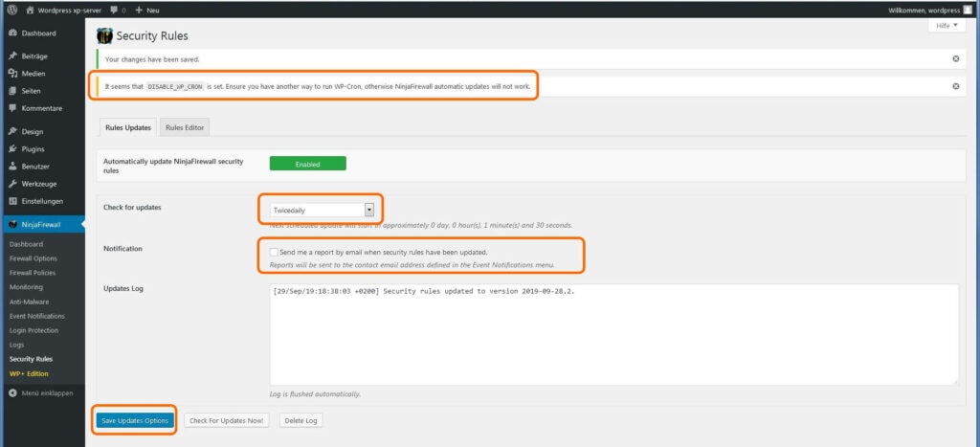Open the home icon for Wordpress xp-server
This screenshot has height=447, width=980.
click(x=30, y=10)
